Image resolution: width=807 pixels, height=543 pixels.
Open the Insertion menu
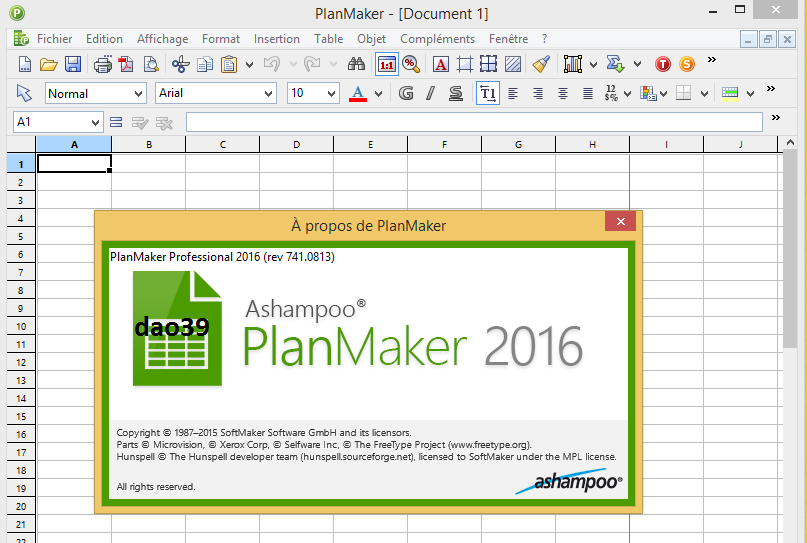tap(276, 39)
